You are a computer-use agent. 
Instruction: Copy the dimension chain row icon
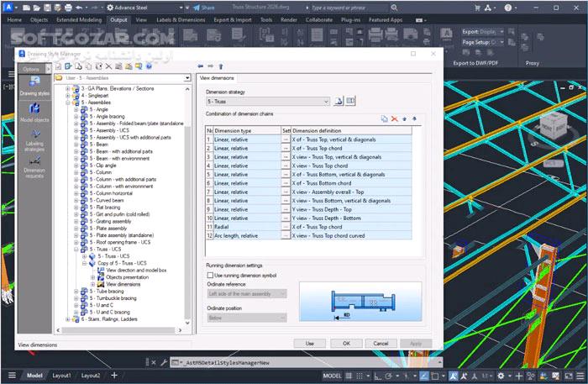point(384,119)
